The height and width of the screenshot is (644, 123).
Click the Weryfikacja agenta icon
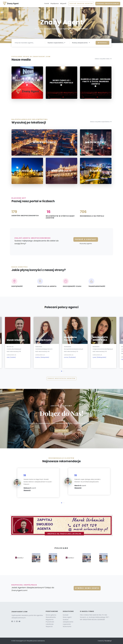pos(40,281)
